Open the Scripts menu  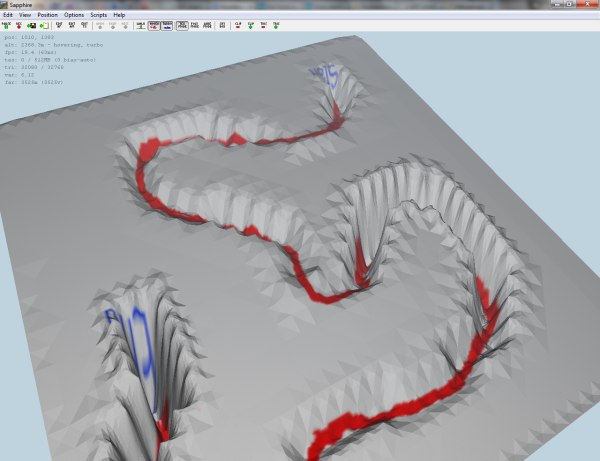pyautogui.click(x=98, y=15)
